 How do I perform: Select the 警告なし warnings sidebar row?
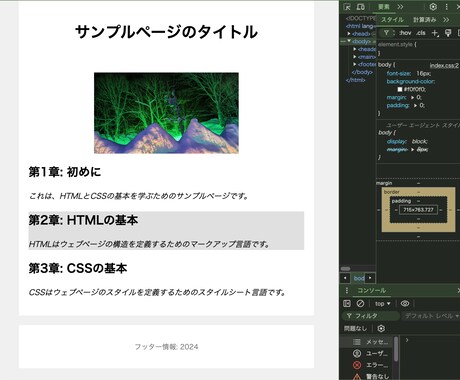click(367, 376)
